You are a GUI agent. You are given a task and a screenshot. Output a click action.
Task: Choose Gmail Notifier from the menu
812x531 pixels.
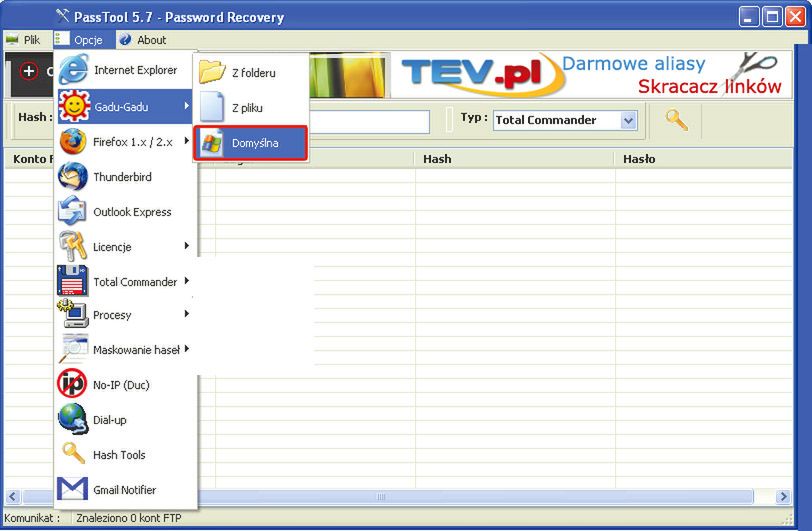click(x=125, y=490)
